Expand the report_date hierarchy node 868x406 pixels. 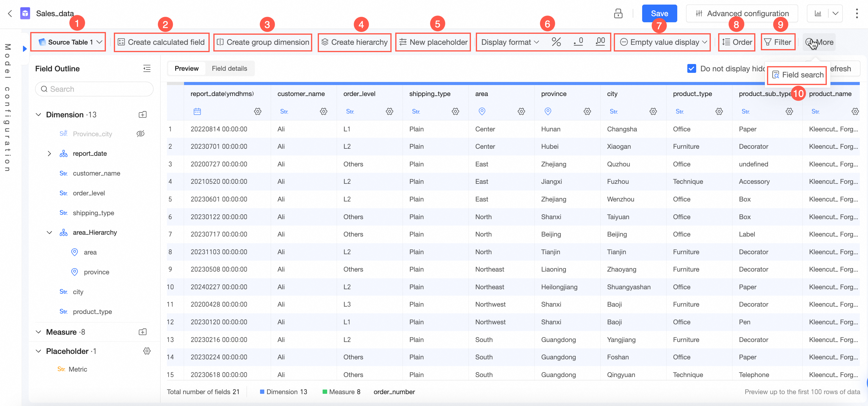pos(49,154)
